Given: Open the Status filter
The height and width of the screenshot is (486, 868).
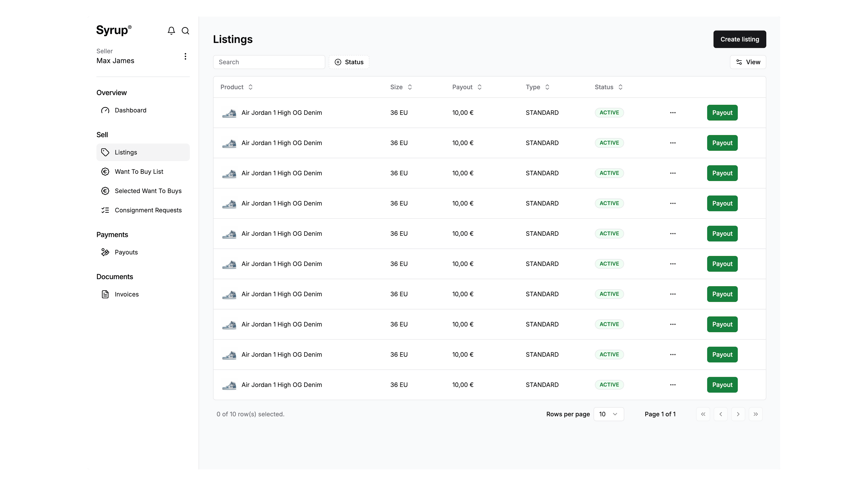Looking at the screenshot, I should coord(349,62).
